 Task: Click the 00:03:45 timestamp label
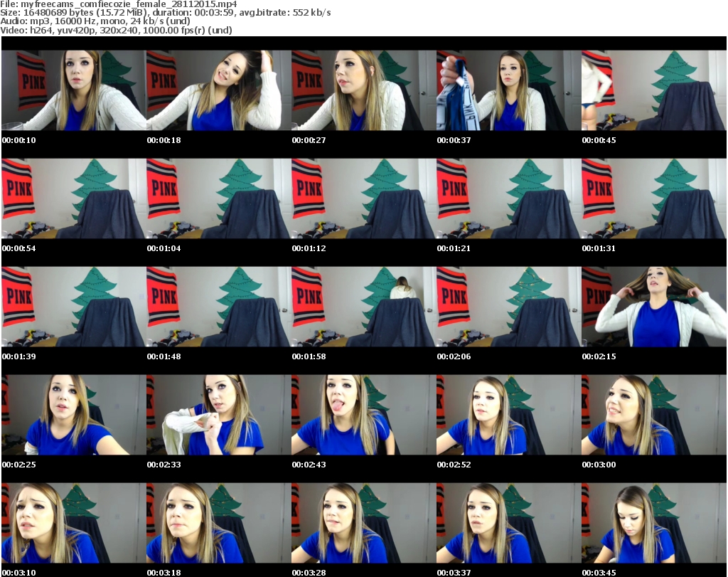tap(599, 573)
